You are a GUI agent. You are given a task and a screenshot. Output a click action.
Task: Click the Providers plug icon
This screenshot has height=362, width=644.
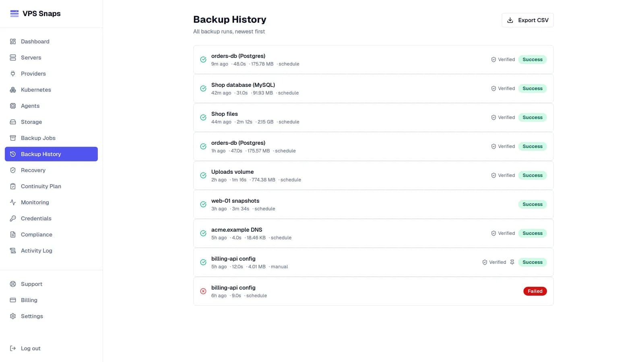point(13,74)
